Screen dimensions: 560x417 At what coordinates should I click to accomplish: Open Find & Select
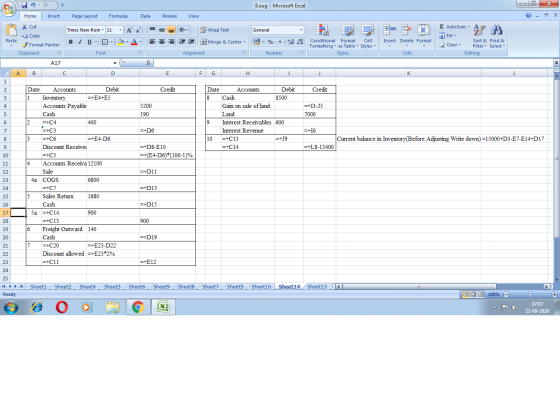pos(497,36)
